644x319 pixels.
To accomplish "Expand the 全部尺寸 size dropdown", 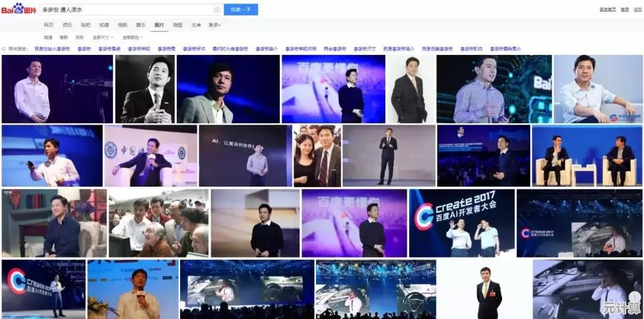I will (x=101, y=37).
